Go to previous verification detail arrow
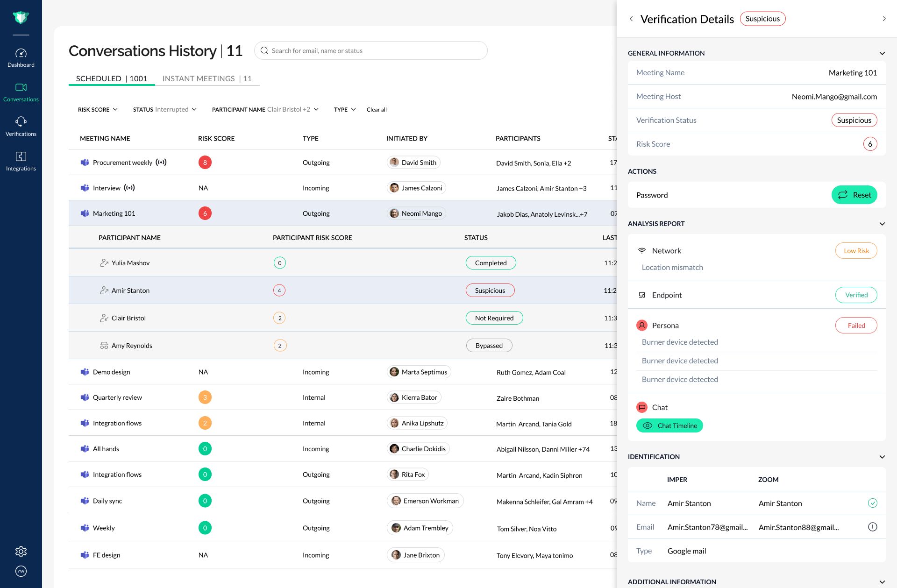The width and height of the screenshot is (897, 588). (x=631, y=19)
